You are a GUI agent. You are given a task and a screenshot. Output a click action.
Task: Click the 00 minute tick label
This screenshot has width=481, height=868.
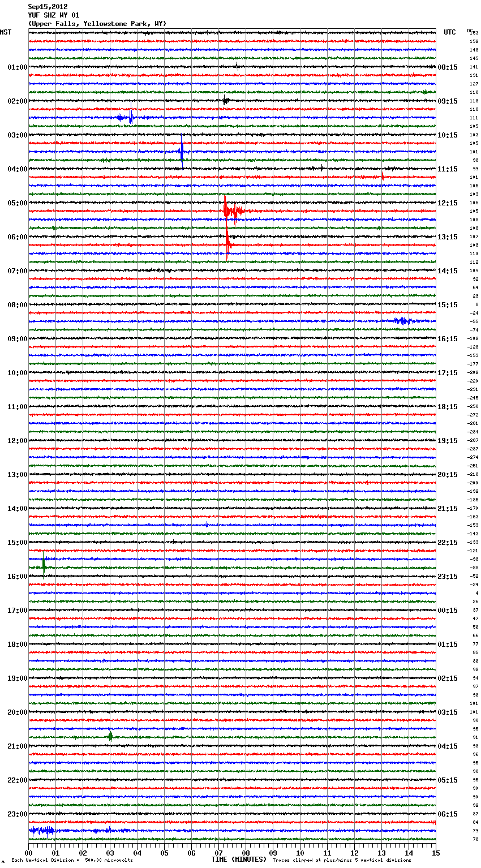tap(29, 853)
